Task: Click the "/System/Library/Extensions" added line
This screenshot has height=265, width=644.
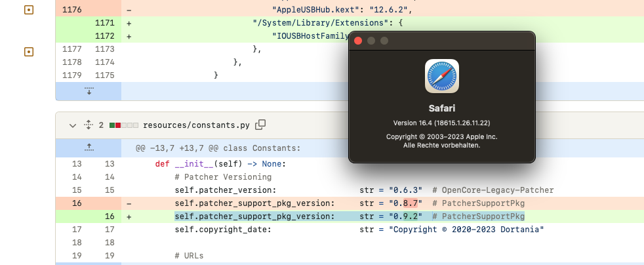Action: [328, 23]
